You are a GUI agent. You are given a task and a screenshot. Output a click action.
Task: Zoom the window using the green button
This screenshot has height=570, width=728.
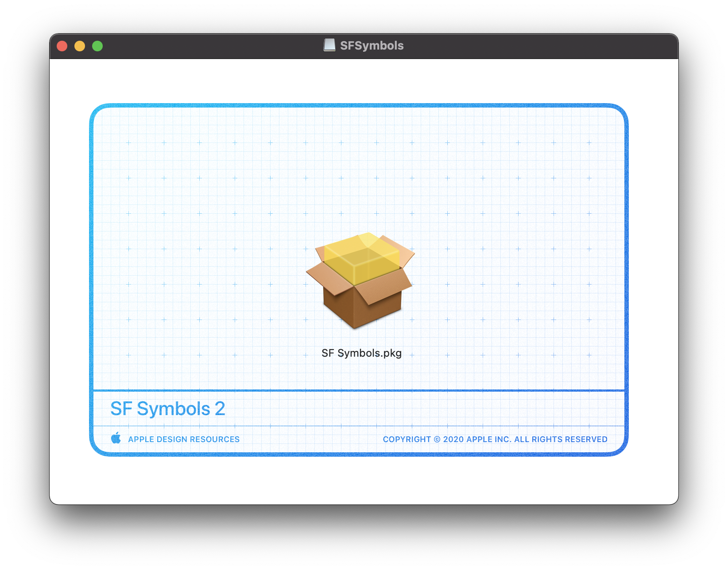point(97,46)
